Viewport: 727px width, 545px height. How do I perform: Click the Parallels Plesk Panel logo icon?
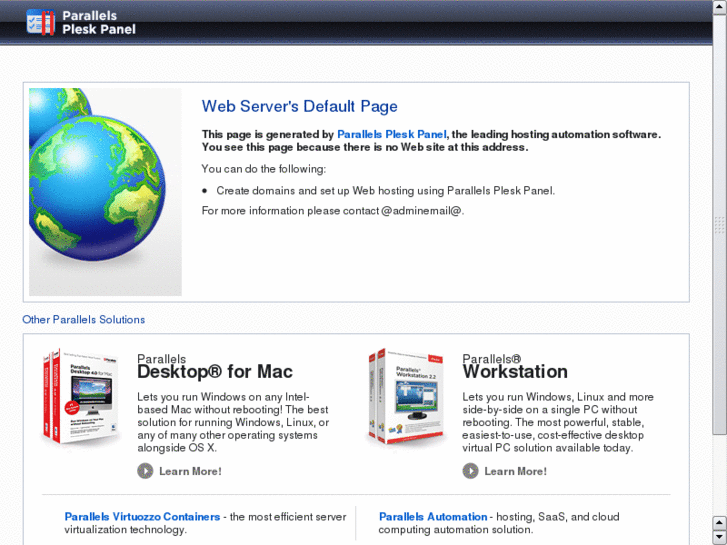pos(40,22)
